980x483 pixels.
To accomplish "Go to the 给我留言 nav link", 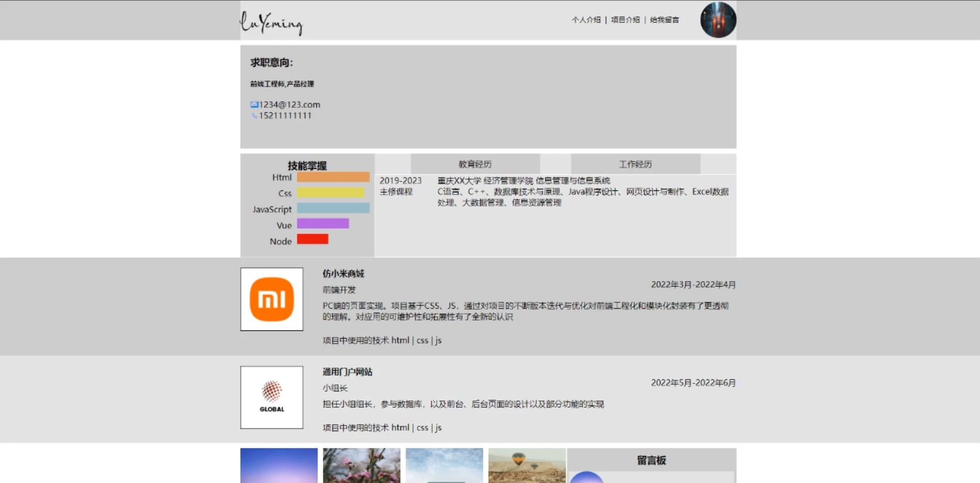I will coord(665,20).
